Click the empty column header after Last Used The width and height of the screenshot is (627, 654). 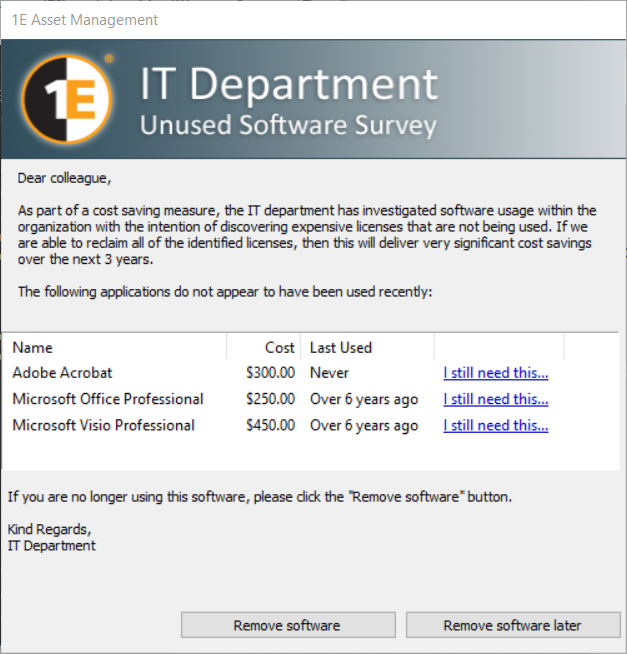[x=498, y=347]
